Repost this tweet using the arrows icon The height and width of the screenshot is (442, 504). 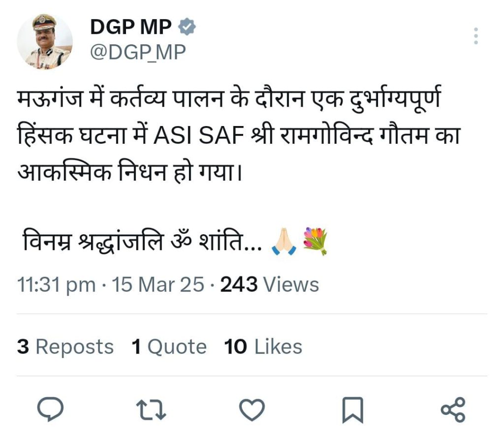click(x=151, y=410)
